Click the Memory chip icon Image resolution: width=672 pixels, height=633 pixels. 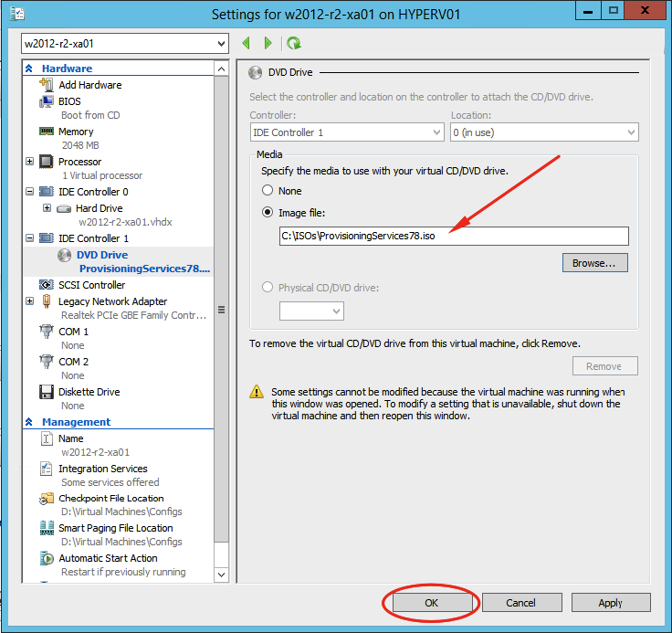coord(47,132)
